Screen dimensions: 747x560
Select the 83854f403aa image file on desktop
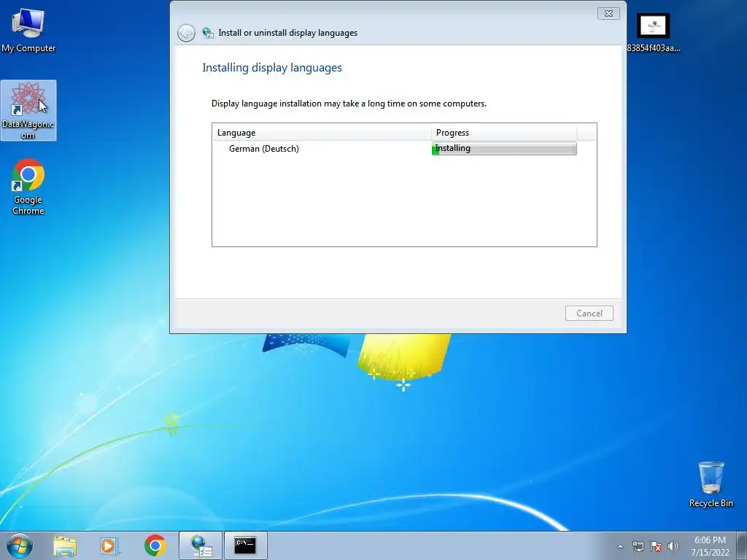click(x=653, y=32)
